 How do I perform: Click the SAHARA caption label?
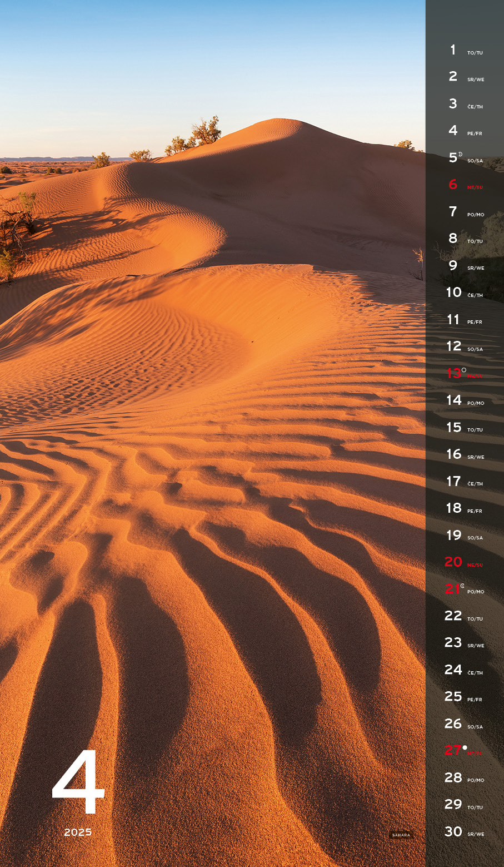tap(401, 835)
